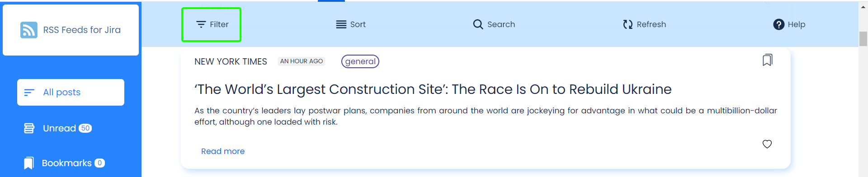
Task: Open the Bookmarks list
Action: [x=64, y=163]
